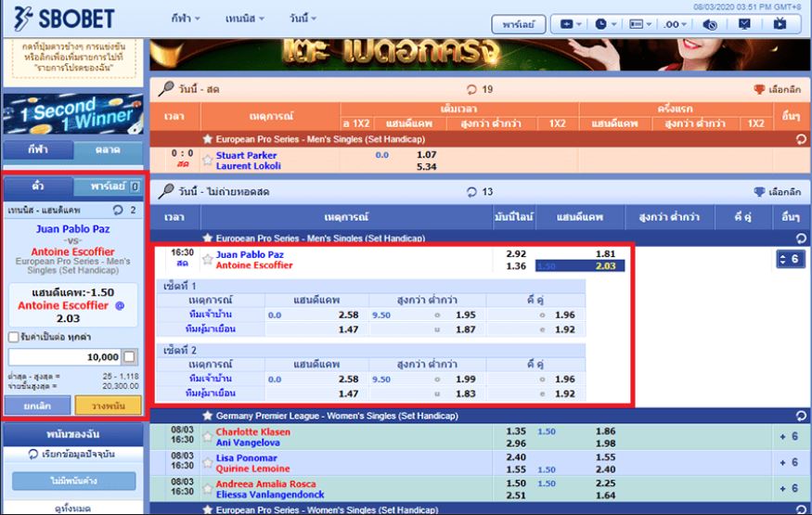Open Antoine Escoffier link in match list
This screenshot has width=812, height=515.
coord(254,265)
